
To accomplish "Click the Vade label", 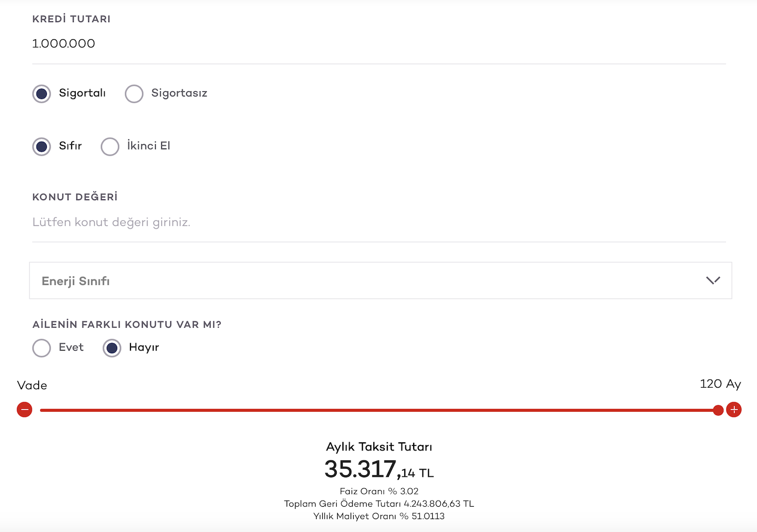I will (x=32, y=386).
